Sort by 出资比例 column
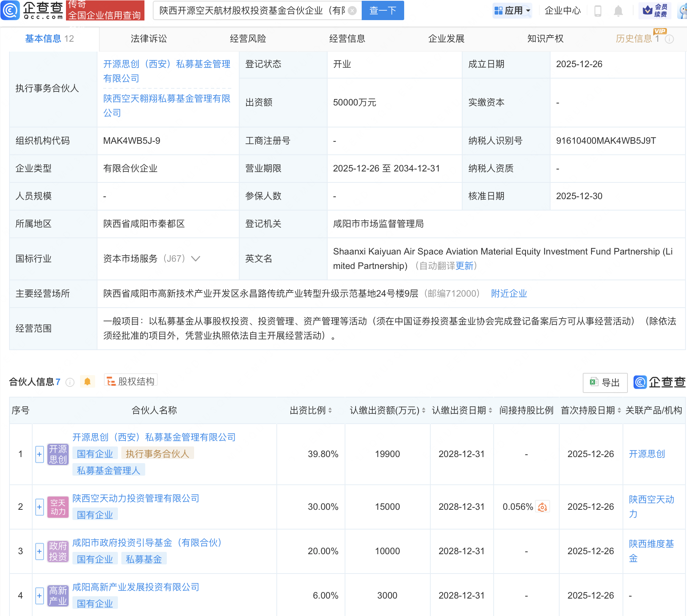Viewport: 687px width, 616px height. tap(330, 410)
